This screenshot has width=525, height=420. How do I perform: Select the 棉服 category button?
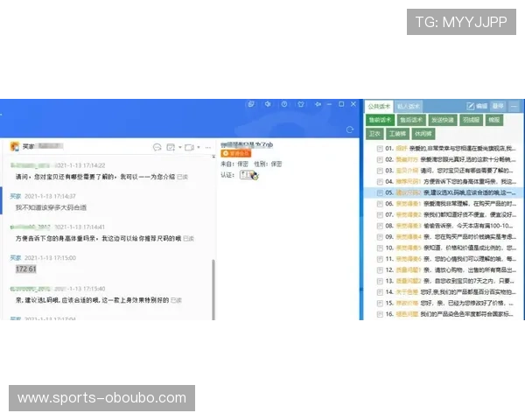click(494, 120)
